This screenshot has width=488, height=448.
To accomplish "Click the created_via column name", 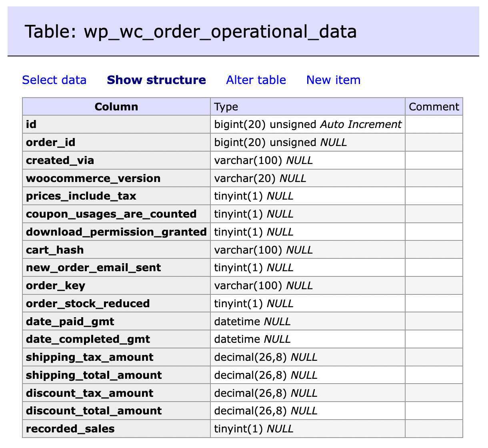I will pos(59,160).
